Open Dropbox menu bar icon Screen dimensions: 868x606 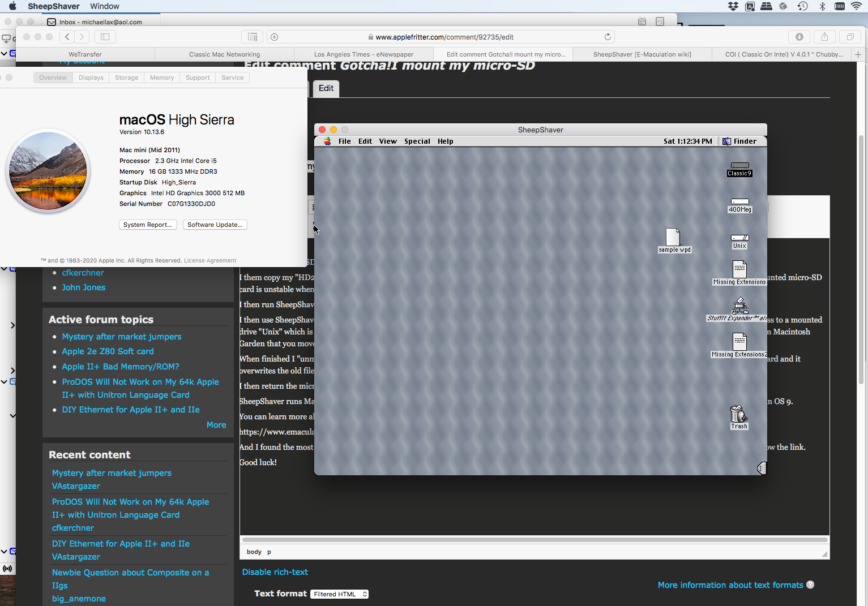click(733, 6)
